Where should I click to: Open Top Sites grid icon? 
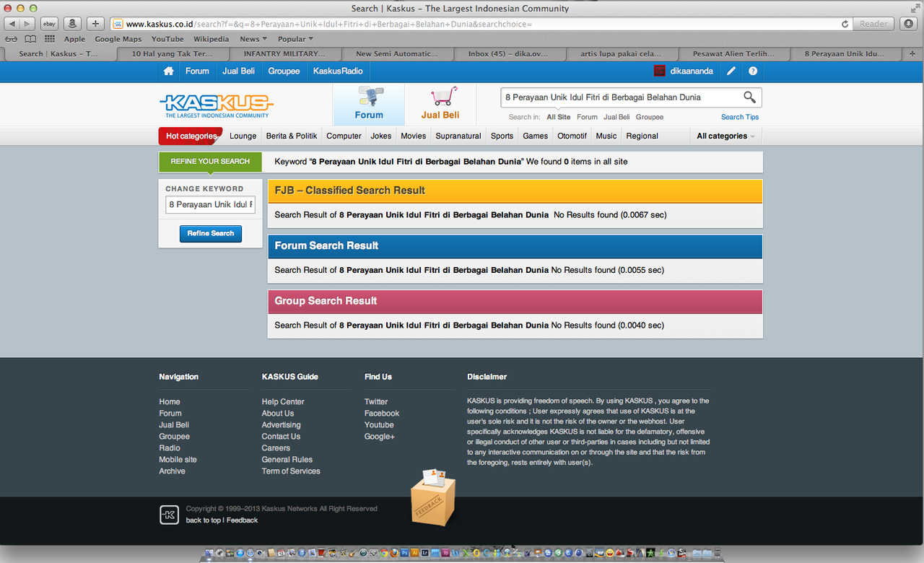click(50, 39)
